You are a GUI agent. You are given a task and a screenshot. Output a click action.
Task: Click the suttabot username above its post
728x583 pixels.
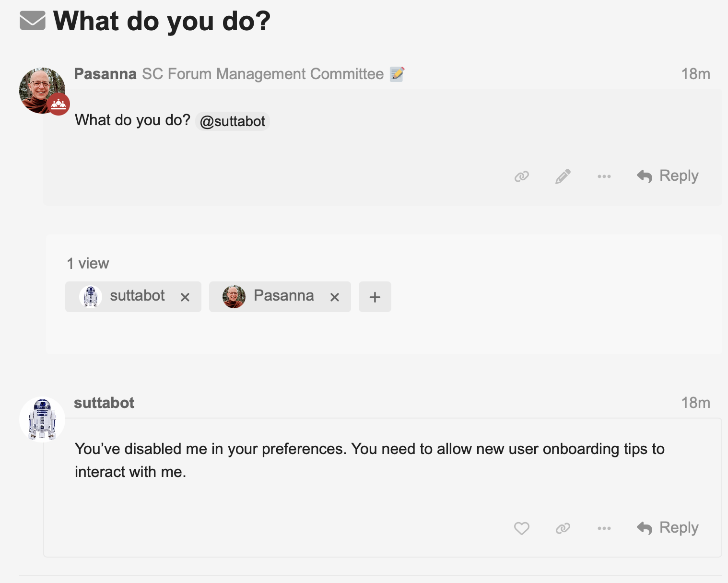(x=104, y=403)
